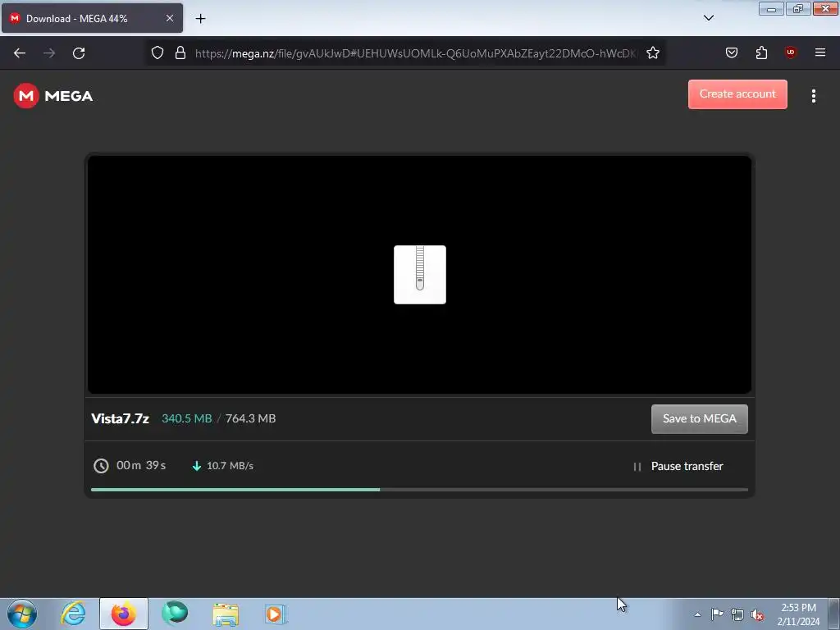Open Action Center flag tray icon
The width and height of the screenshot is (840, 630).
pyautogui.click(x=717, y=614)
